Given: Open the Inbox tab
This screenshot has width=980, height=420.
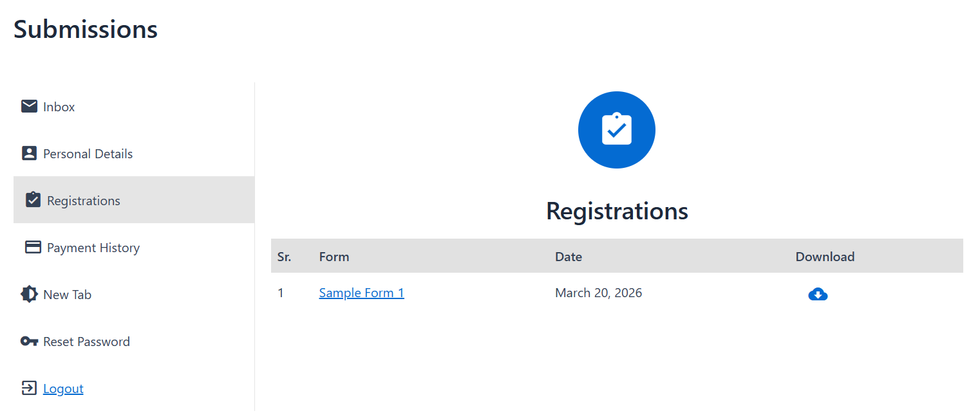Looking at the screenshot, I should (59, 107).
